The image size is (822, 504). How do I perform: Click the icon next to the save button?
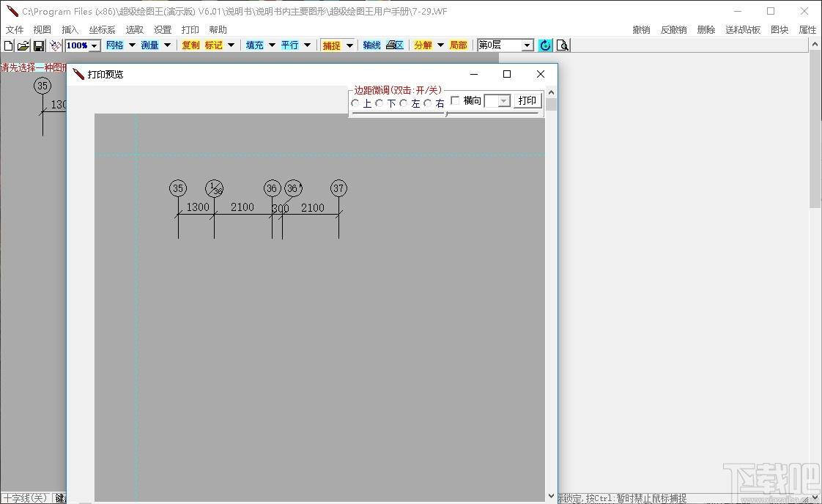point(55,45)
